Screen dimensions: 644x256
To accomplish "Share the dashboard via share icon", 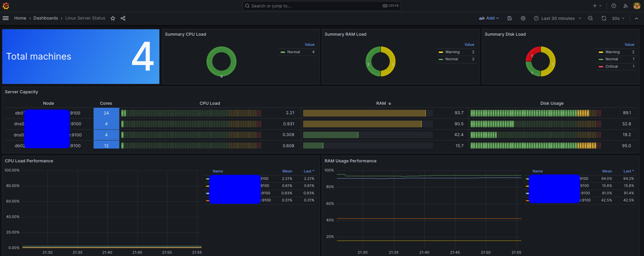I will click(123, 18).
